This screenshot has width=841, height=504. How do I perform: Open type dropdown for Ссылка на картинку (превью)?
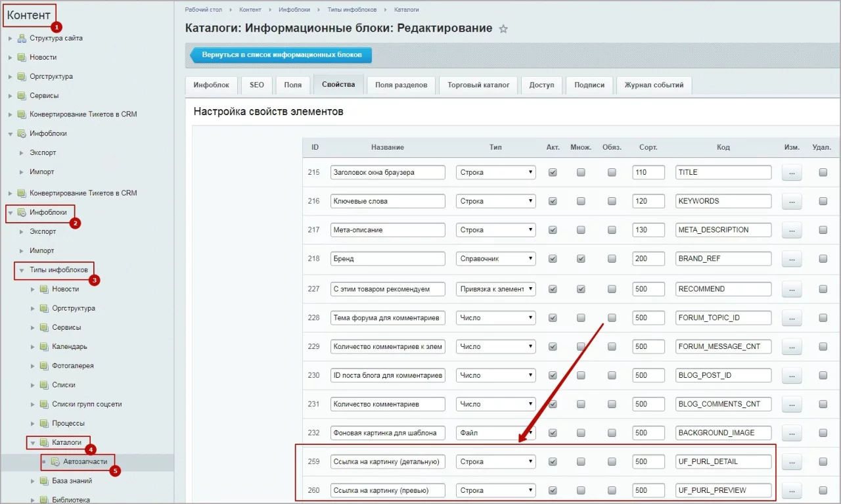click(x=495, y=490)
